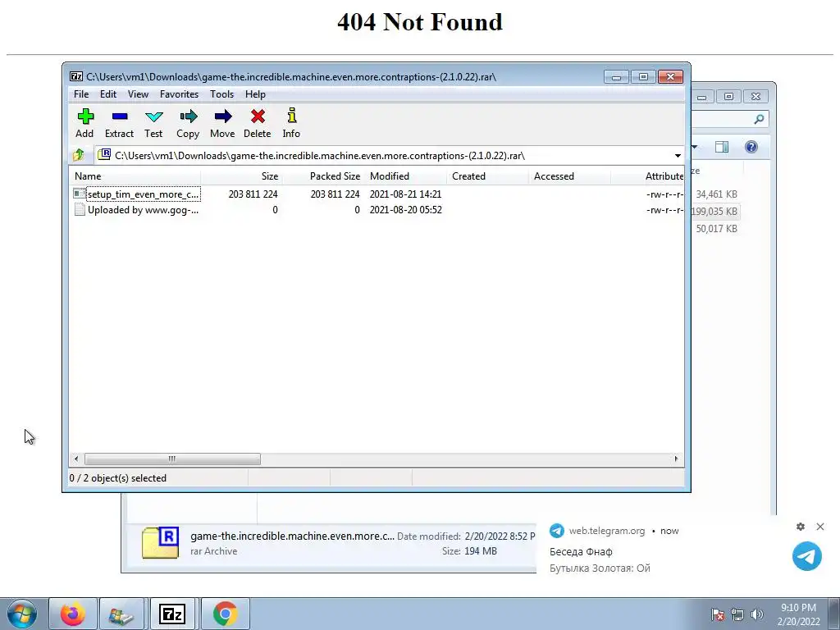Viewport: 840px width, 630px height.
Task: Click the rar archive icon in details pane
Action: coord(160,543)
